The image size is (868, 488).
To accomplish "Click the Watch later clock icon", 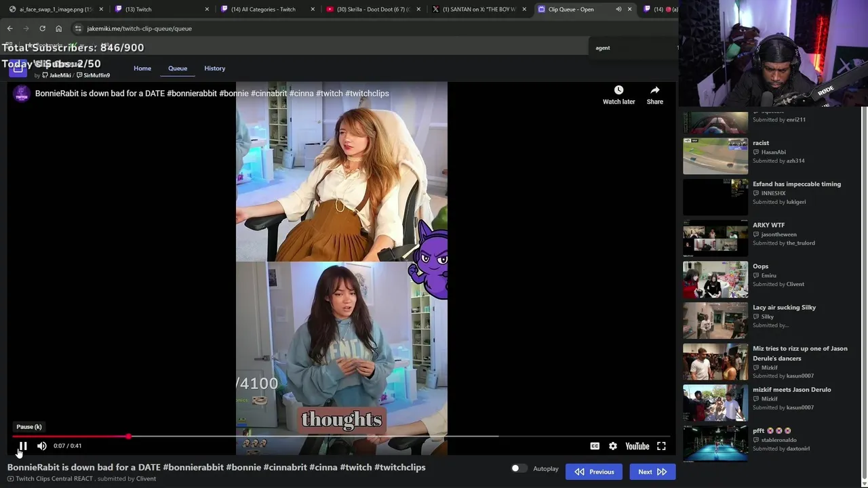I will point(618,90).
